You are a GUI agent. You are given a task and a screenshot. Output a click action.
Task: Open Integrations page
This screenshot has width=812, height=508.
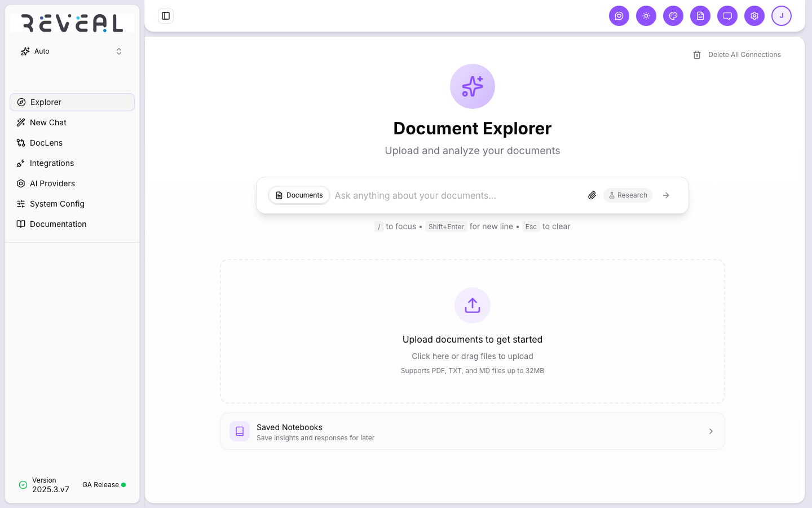(x=72, y=163)
